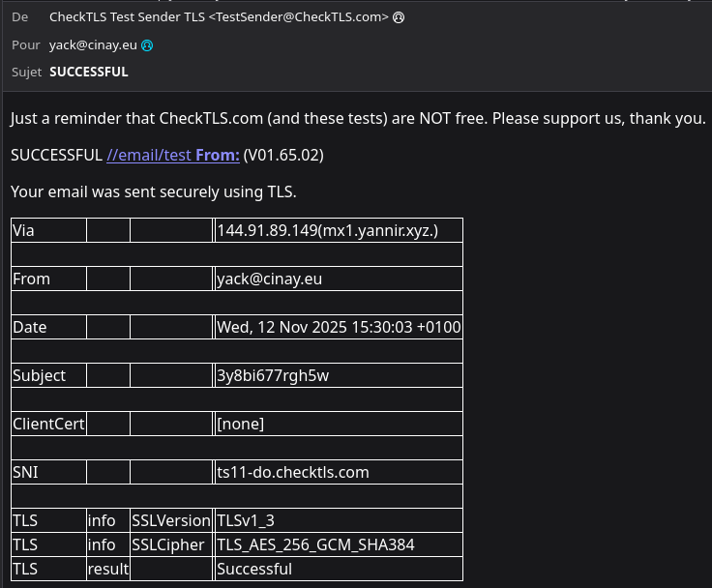
Task: Click the subject code 3y8bi677rgh5w
Action: [x=273, y=375]
